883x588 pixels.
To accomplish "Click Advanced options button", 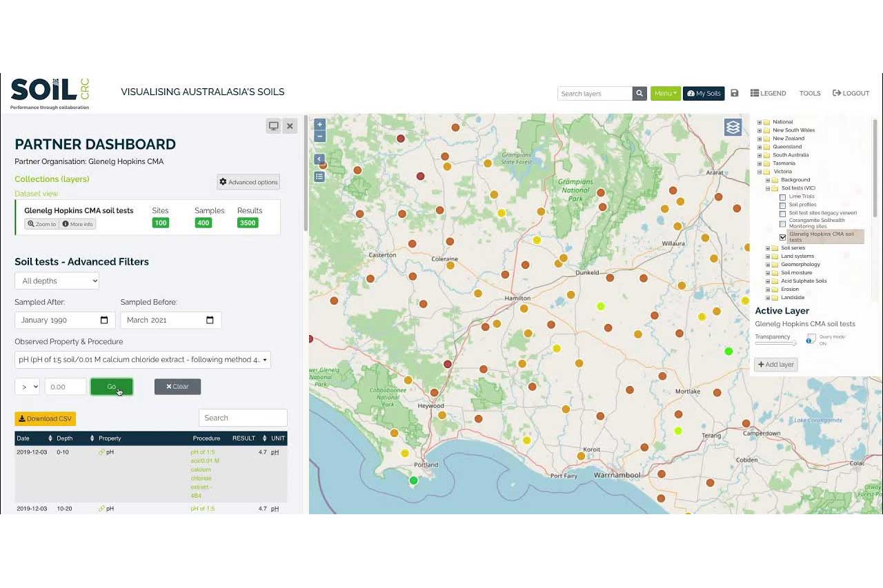I will click(x=248, y=182).
